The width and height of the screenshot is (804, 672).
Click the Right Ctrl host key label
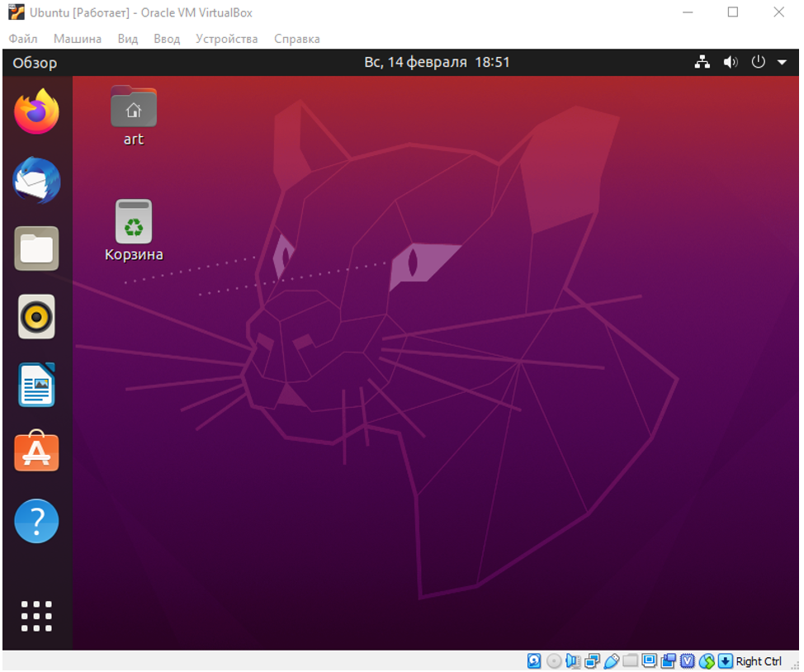759,661
